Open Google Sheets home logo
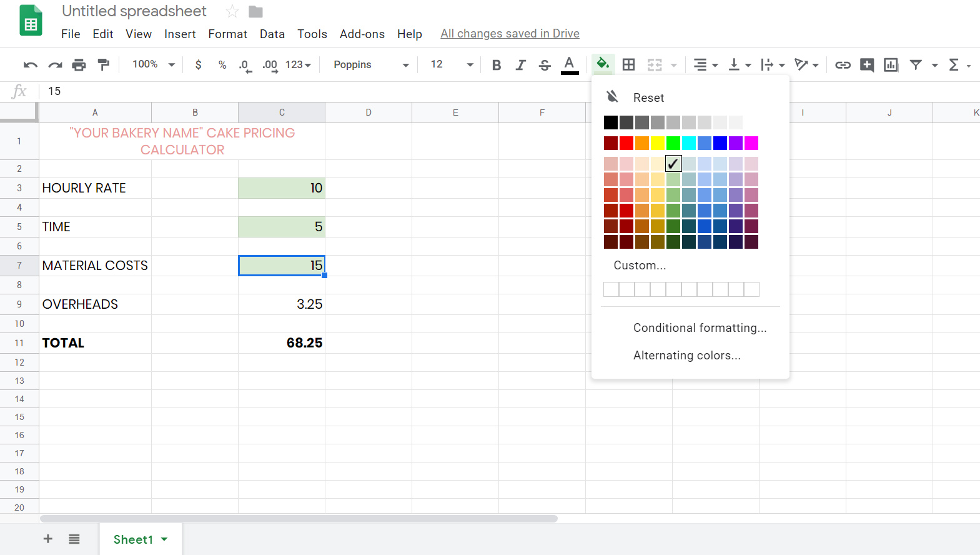This screenshot has width=980, height=555. pos(31,20)
